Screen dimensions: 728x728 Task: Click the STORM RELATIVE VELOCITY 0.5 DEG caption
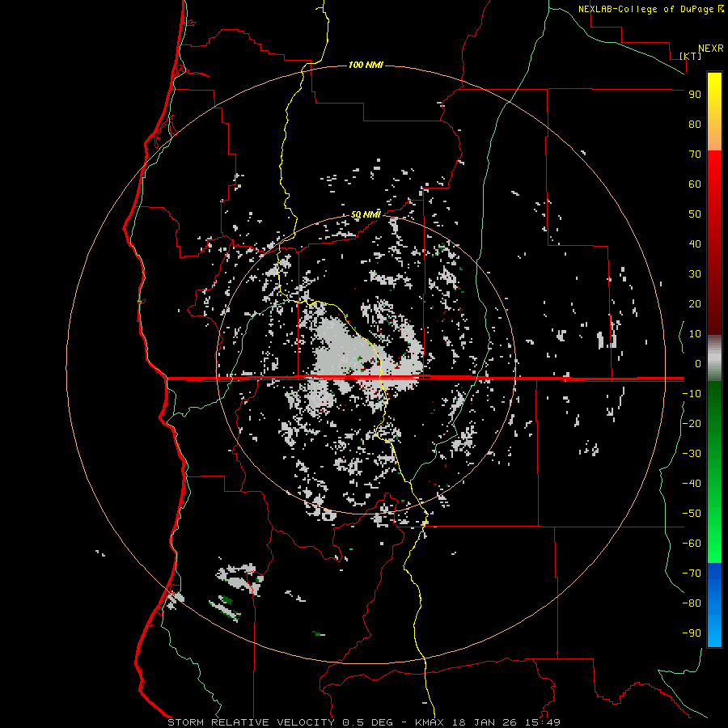tap(280, 722)
